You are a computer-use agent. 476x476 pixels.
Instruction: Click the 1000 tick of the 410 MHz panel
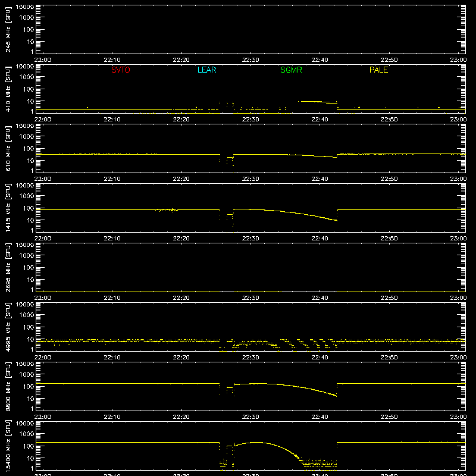point(27,77)
